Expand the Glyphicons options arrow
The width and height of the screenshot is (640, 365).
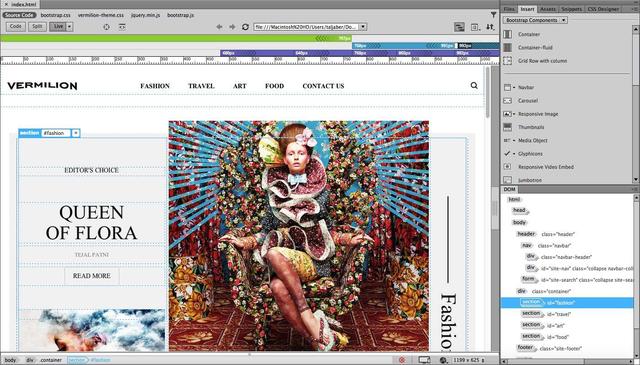[x=514, y=154]
